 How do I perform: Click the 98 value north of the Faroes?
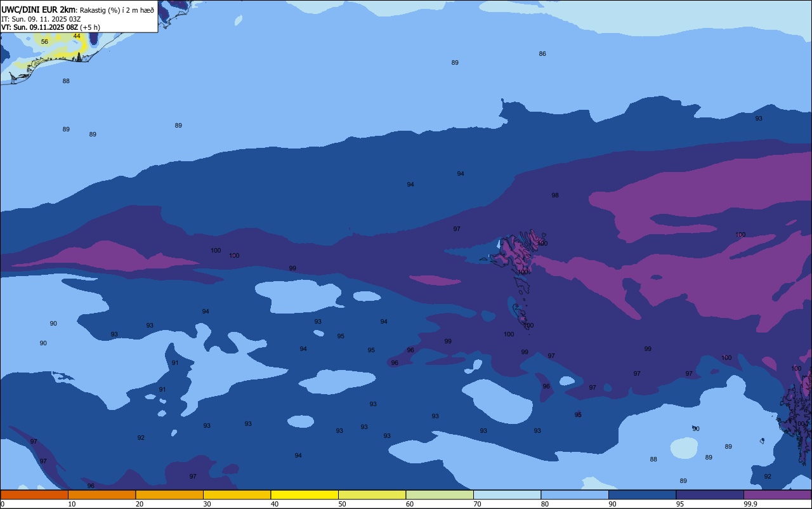[555, 195]
